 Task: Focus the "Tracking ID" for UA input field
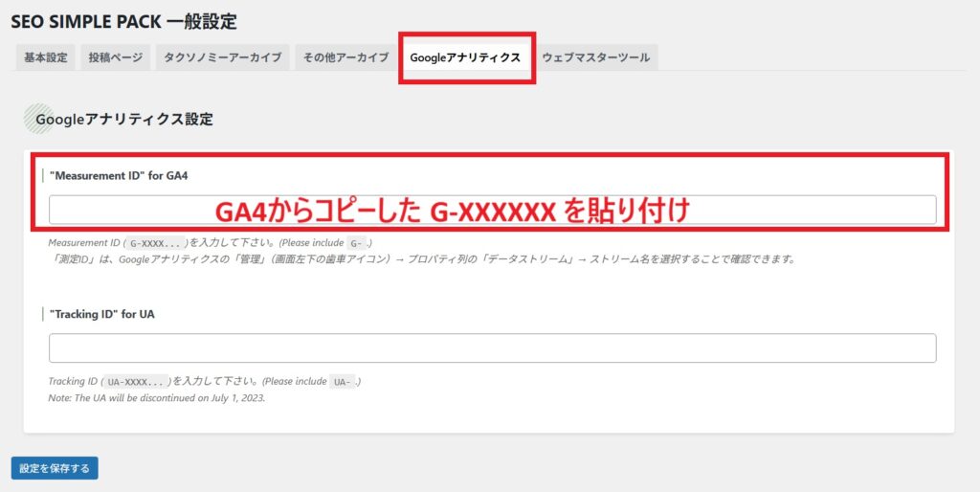point(493,348)
